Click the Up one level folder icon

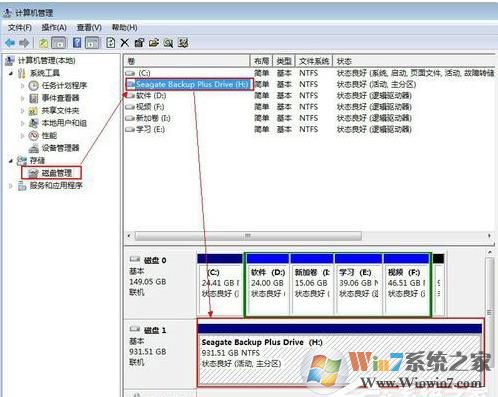point(44,43)
